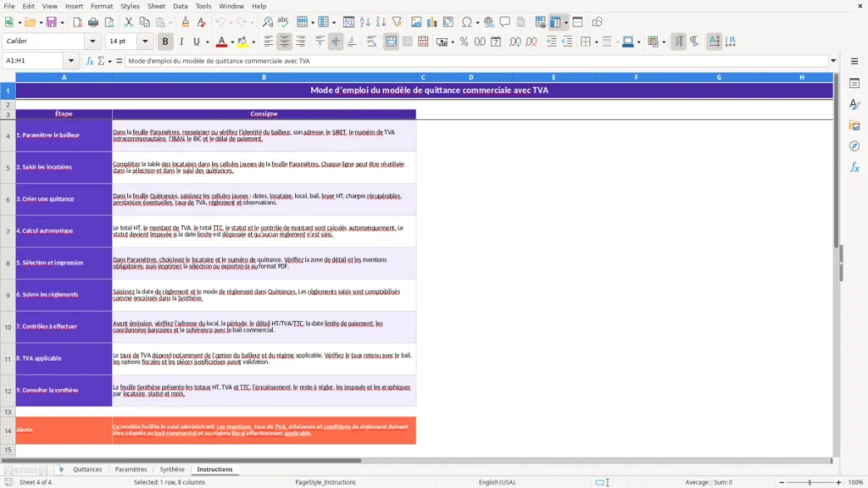Click the font color red A swatch

221,42
